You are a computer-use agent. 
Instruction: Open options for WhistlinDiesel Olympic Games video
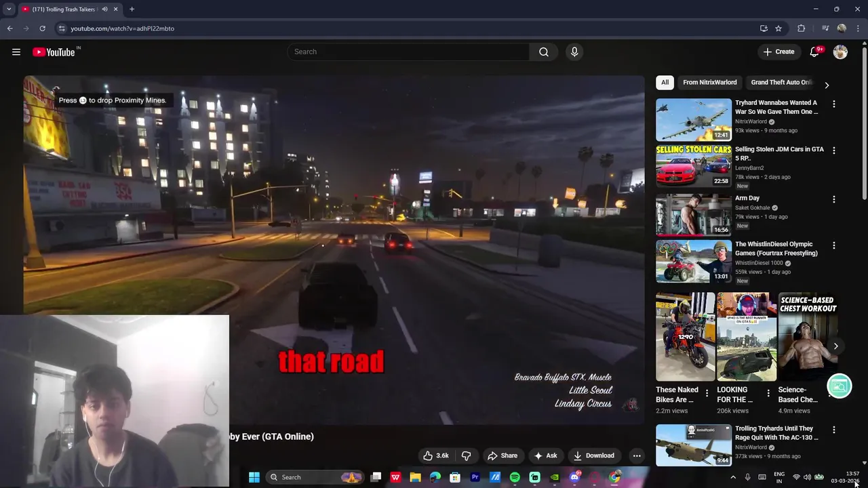(x=834, y=245)
